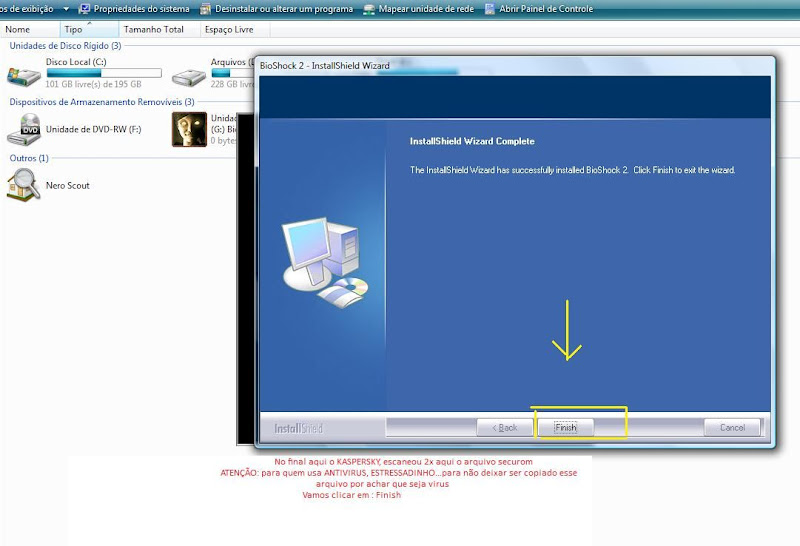Viewport: 800px width, 546px height.
Task: Collapse the Outros (1) group
Action: coord(29,158)
